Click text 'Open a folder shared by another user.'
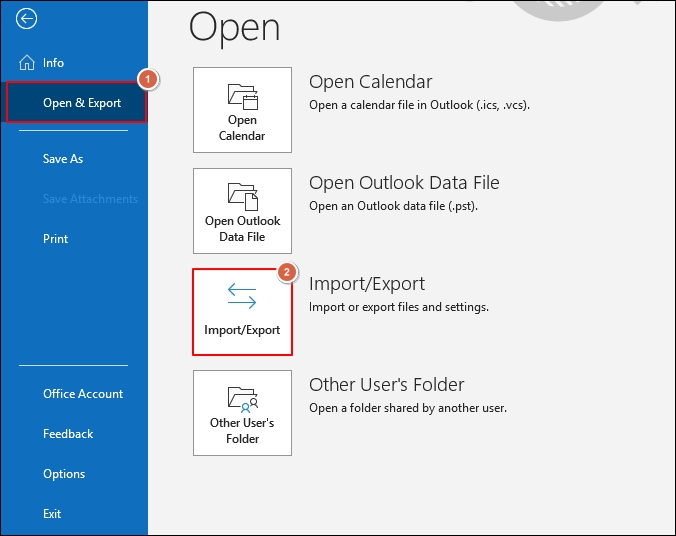The height and width of the screenshot is (536, 676). coord(408,408)
